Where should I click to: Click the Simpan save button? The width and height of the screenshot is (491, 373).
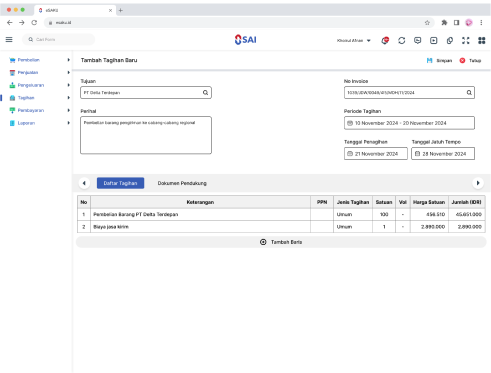coord(439,61)
